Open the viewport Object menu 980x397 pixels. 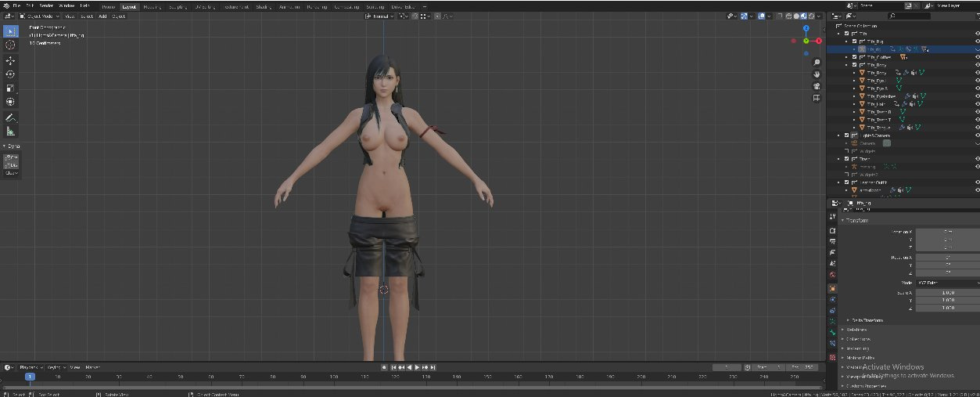[x=118, y=16]
